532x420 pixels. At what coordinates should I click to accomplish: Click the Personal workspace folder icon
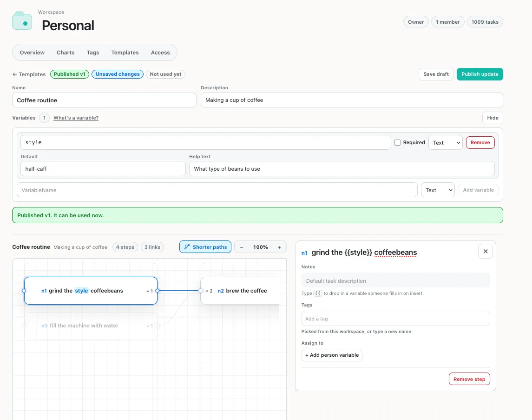point(22,21)
